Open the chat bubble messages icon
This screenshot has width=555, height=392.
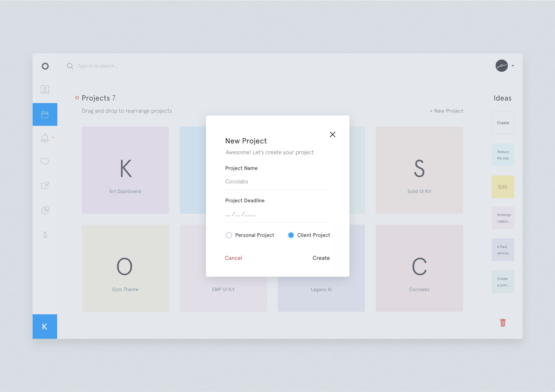click(45, 161)
